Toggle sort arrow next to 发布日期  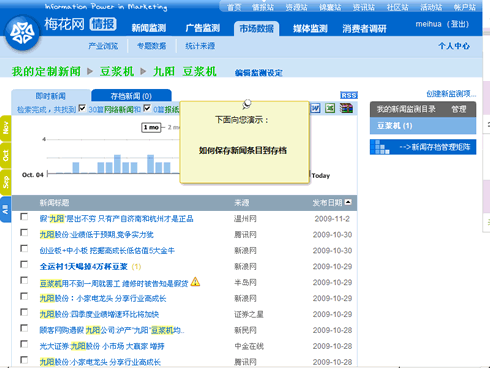pos(348,202)
